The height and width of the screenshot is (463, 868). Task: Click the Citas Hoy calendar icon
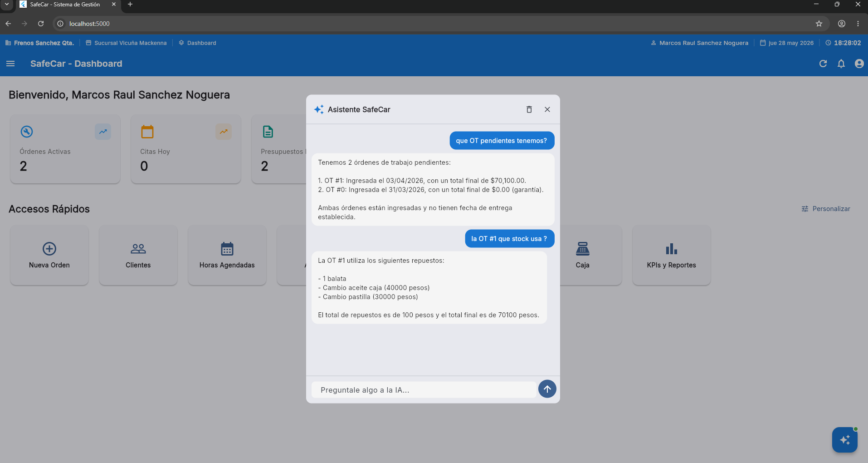tap(147, 132)
